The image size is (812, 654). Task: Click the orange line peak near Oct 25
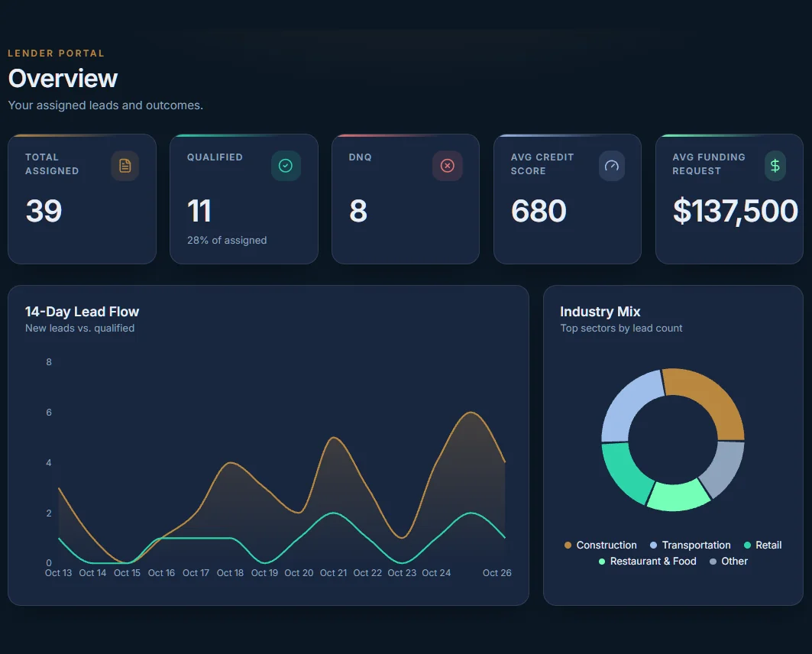click(x=471, y=412)
